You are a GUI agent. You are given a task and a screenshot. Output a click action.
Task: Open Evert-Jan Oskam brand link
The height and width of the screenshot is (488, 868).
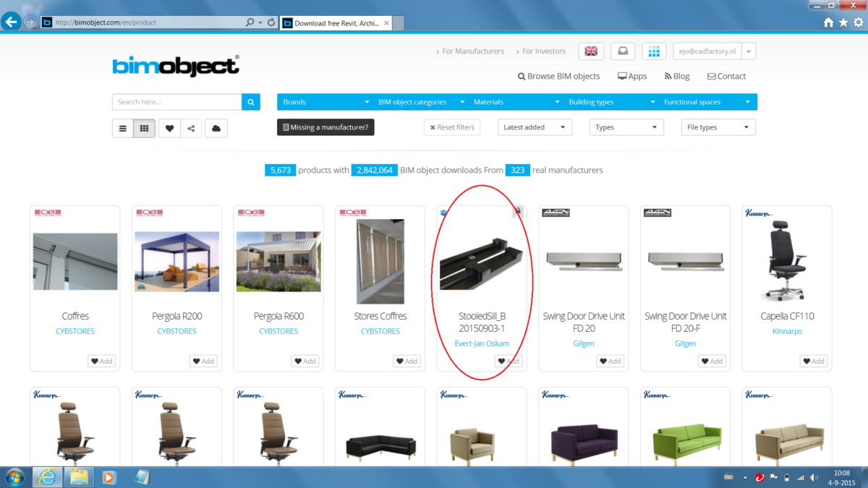click(482, 343)
